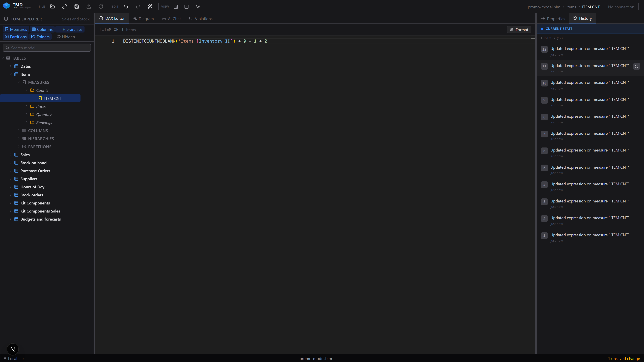Expand the COLUMNS group

coord(19,130)
